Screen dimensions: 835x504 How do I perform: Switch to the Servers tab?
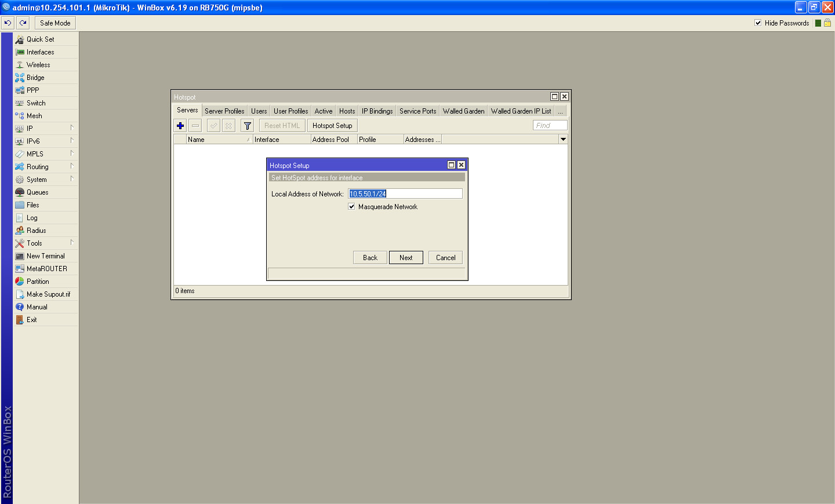coord(187,110)
